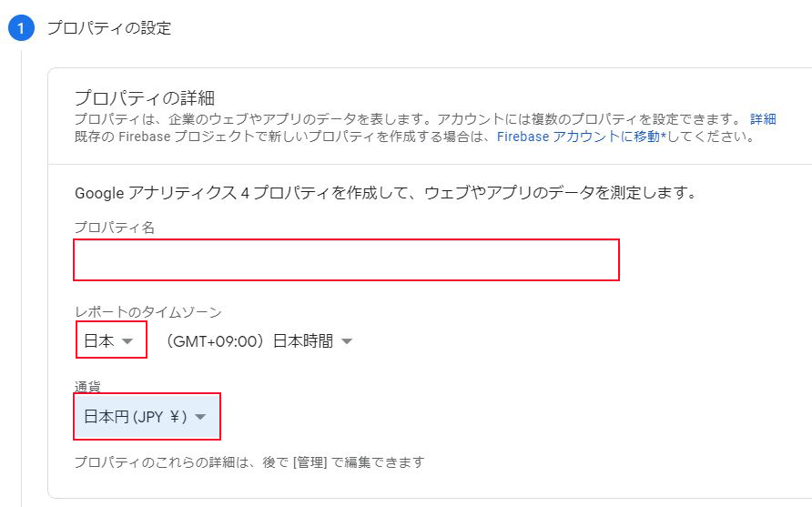Screen dimensions: 812x507
Task: Click the arrow next to 日本時間
Action: (346, 342)
